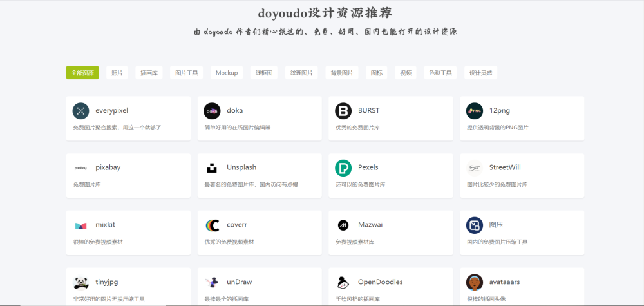
Task: Click the everypixel logo icon
Action: tap(81, 111)
